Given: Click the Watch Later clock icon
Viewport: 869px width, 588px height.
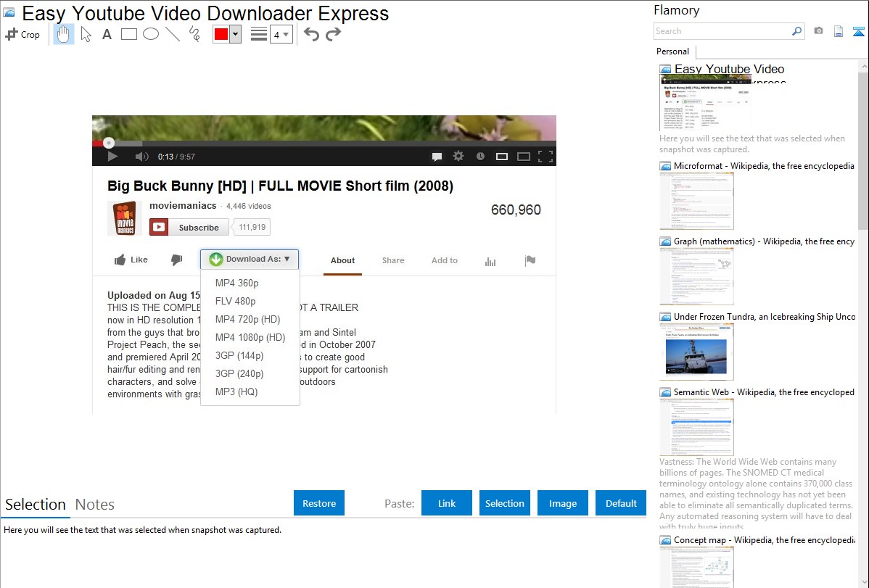Looking at the screenshot, I should [480, 157].
